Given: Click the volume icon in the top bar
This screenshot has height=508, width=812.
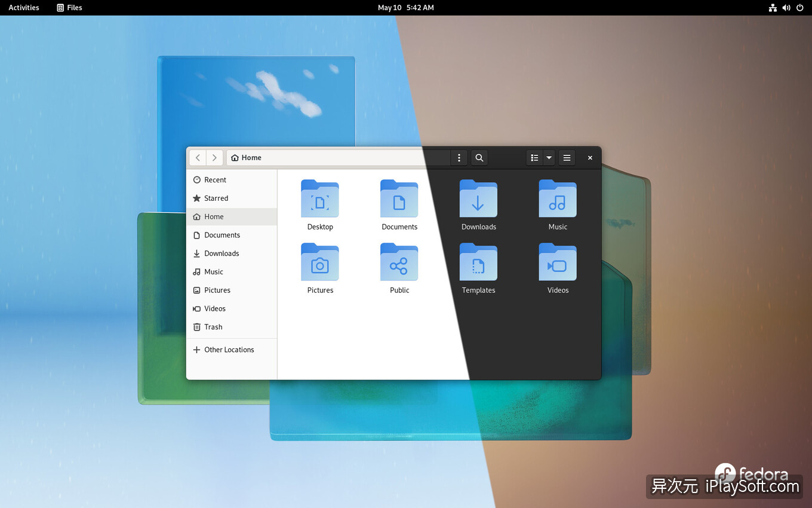Looking at the screenshot, I should click(x=786, y=8).
